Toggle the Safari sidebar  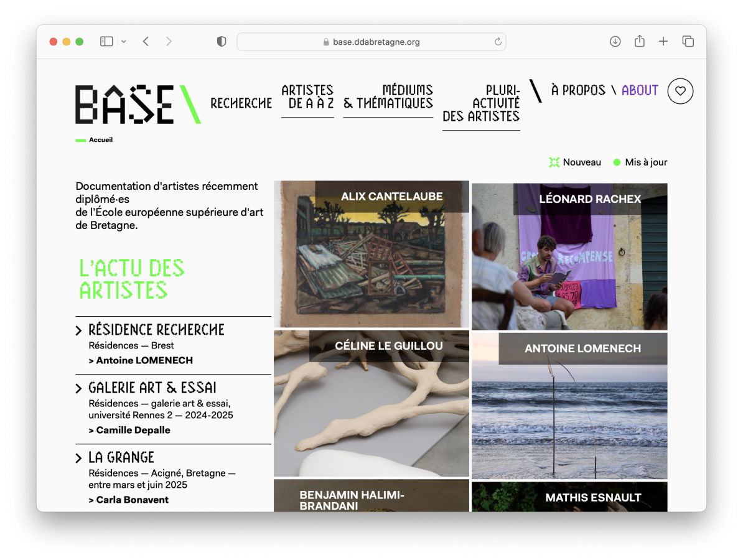click(106, 42)
